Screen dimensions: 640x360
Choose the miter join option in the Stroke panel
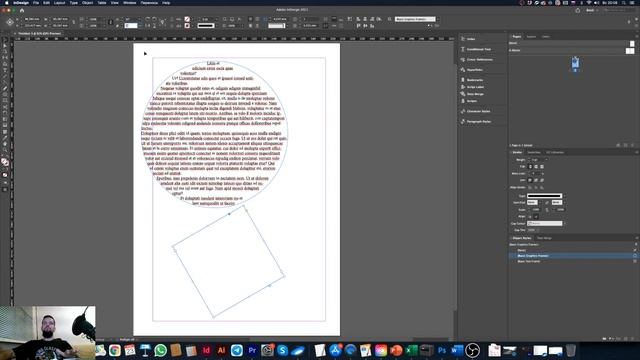(530, 180)
